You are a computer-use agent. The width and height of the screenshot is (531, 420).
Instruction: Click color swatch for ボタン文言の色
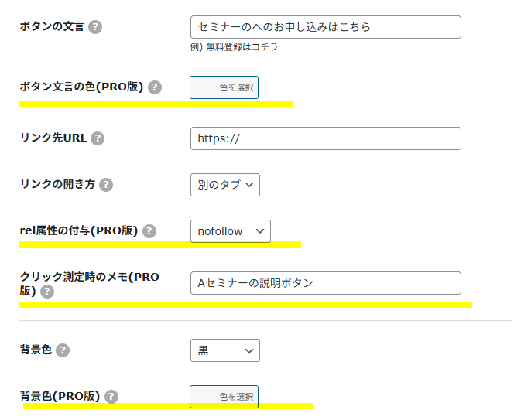(202, 87)
